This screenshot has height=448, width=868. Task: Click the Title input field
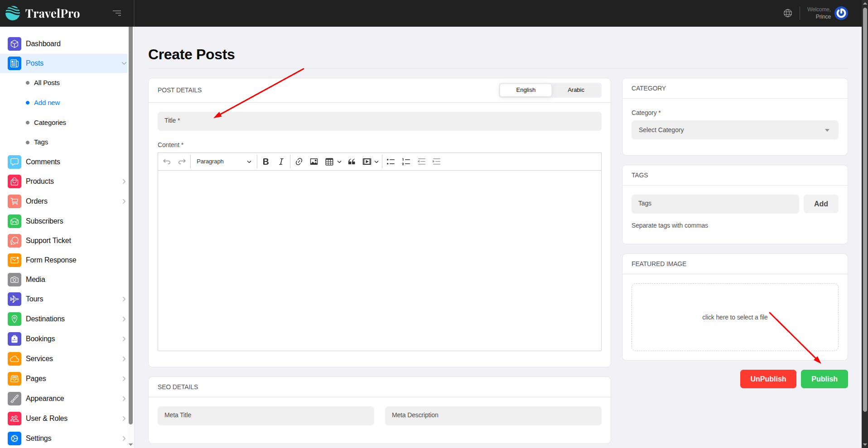380,121
